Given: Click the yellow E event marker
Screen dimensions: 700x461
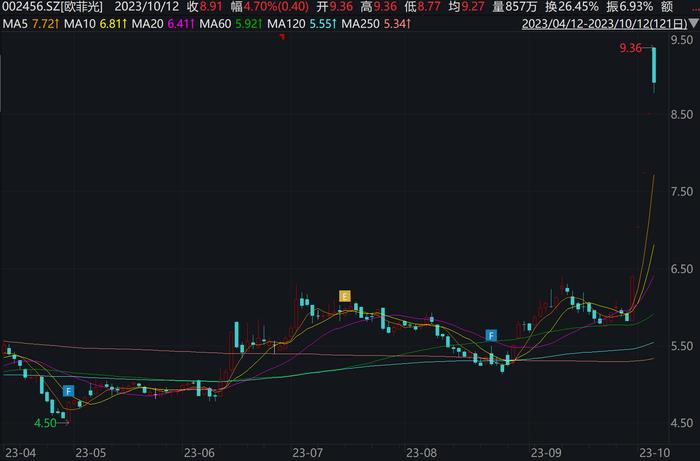Looking at the screenshot, I should (345, 296).
